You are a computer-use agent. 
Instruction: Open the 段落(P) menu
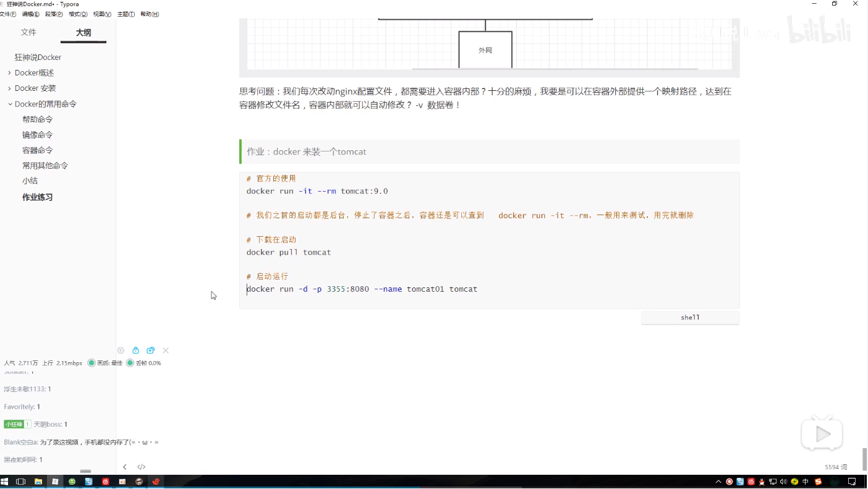coord(54,14)
